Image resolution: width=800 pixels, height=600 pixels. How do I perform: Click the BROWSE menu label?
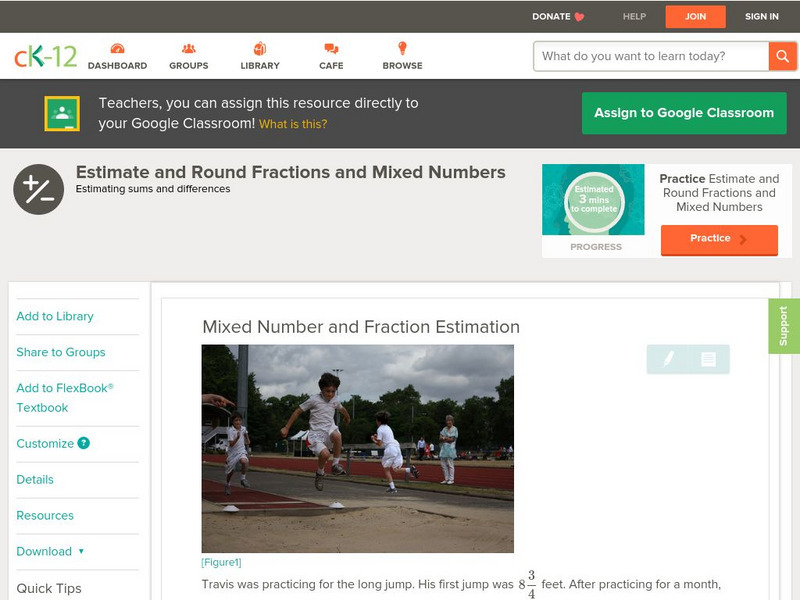[403, 66]
